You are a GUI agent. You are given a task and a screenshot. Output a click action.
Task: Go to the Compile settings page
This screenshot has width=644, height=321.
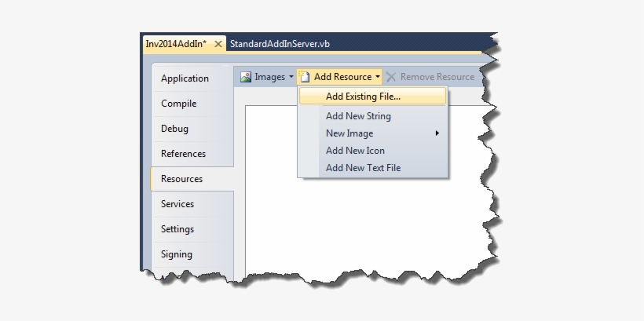click(x=179, y=104)
